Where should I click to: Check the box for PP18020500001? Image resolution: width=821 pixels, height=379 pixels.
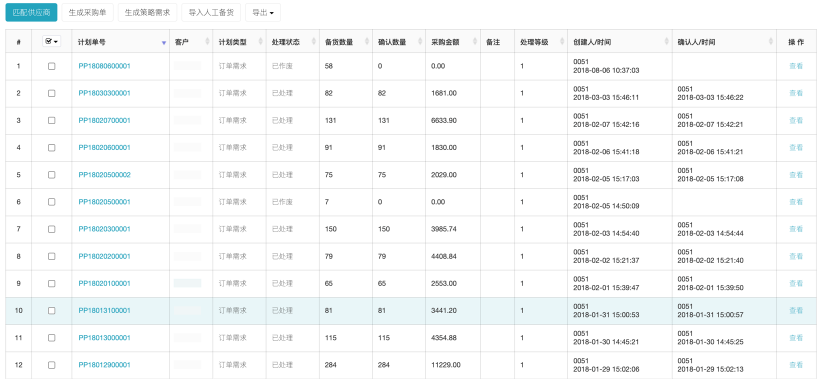click(51, 202)
